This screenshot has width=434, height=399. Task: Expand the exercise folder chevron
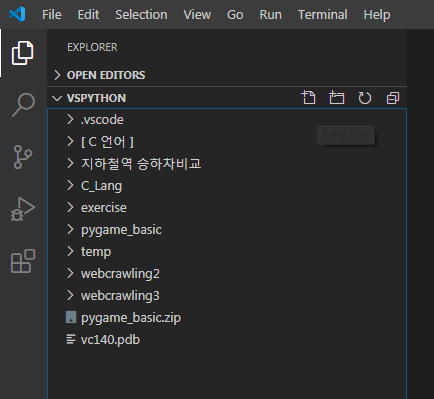(x=70, y=207)
